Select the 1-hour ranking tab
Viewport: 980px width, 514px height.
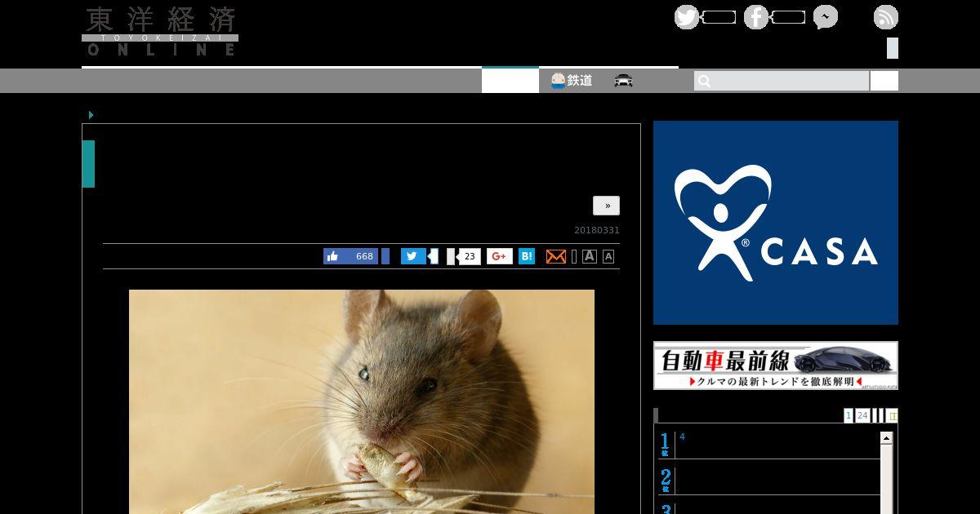pos(849,415)
